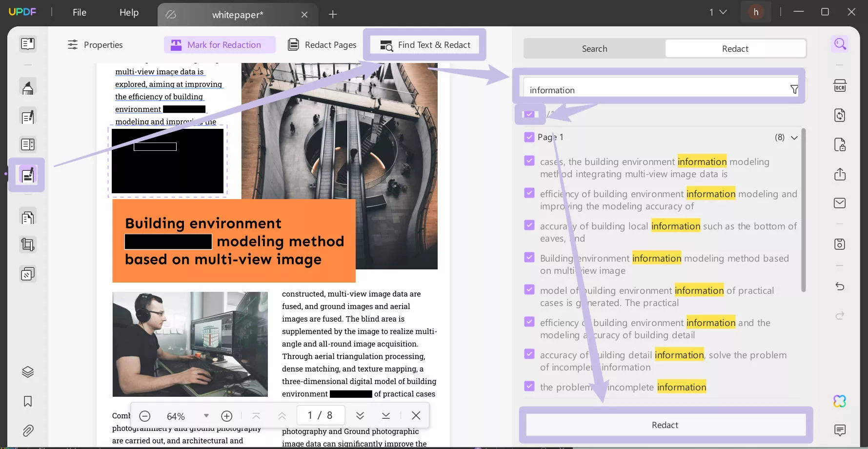Uncheck result 'Building environment information modeling method based'
The width and height of the screenshot is (868, 449).
pyautogui.click(x=529, y=257)
